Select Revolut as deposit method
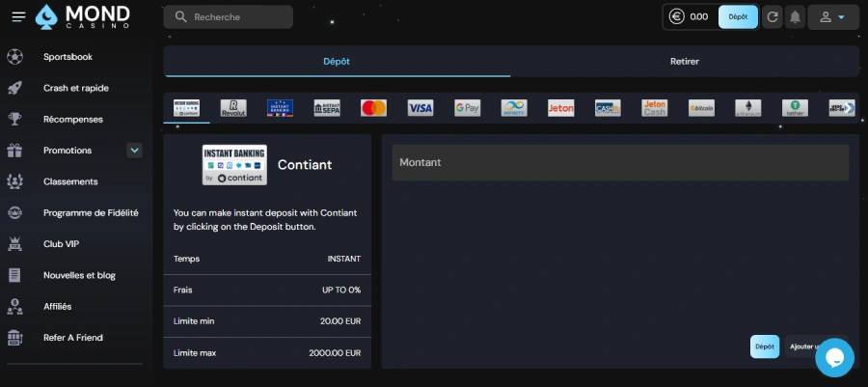Image resolution: width=868 pixels, height=387 pixels. (x=233, y=108)
